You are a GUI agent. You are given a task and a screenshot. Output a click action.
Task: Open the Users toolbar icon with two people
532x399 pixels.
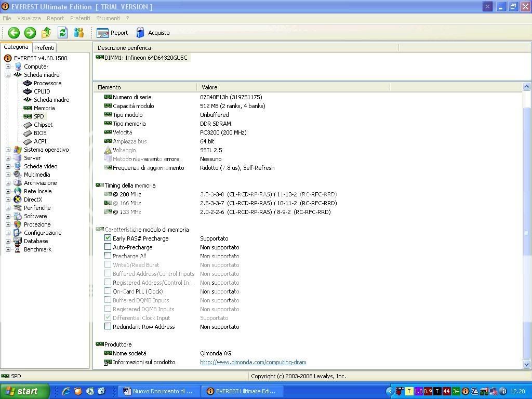[x=79, y=33]
